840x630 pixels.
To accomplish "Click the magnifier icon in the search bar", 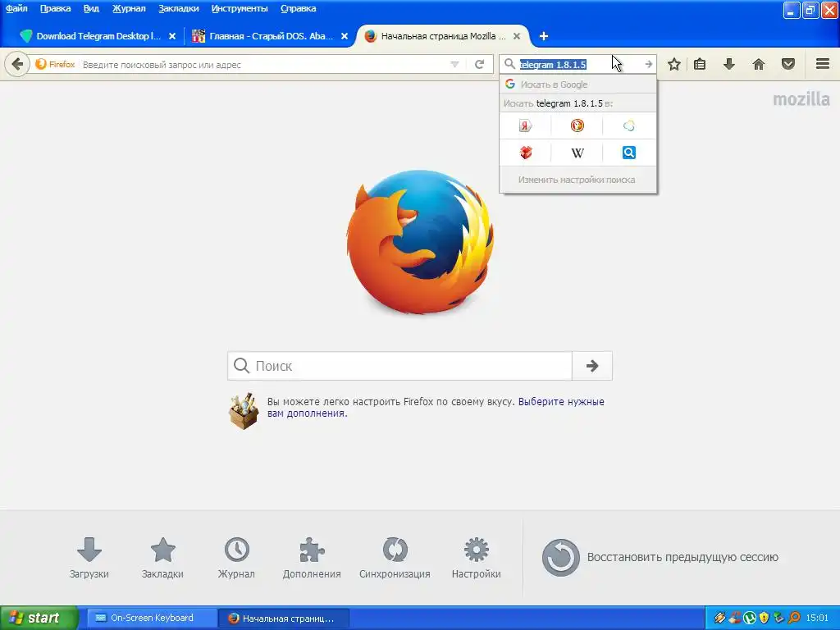I will pyautogui.click(x=509, y=64).
